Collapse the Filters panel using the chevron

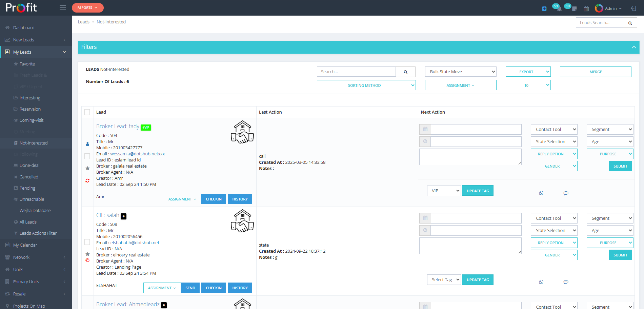tap(633, 47)
